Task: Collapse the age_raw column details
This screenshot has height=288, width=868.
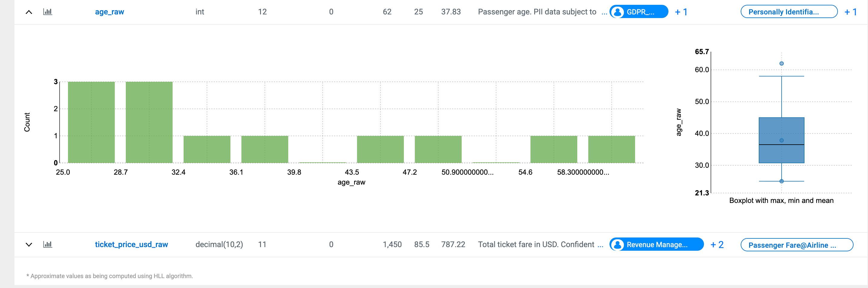Action: pos(29,12)
